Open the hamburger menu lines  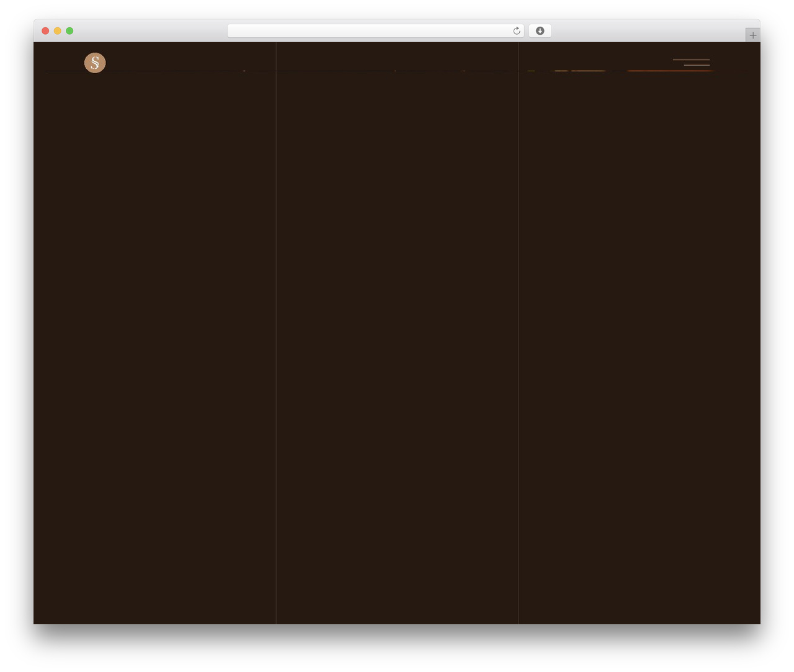tap(691, 63)
